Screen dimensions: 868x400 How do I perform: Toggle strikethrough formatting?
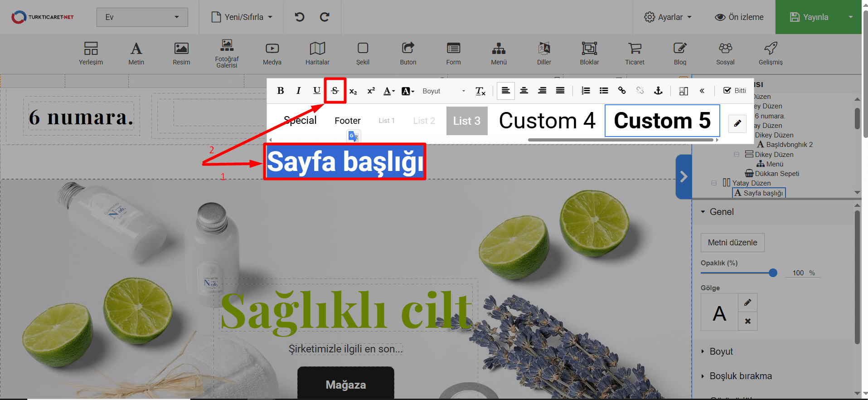[335, 91]
